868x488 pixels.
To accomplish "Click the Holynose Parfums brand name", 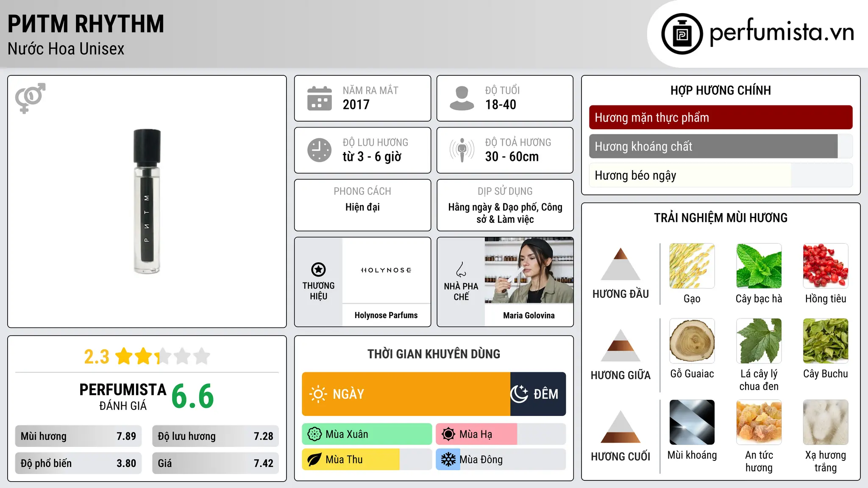I will pyautogui.click(x=386, y=315).
